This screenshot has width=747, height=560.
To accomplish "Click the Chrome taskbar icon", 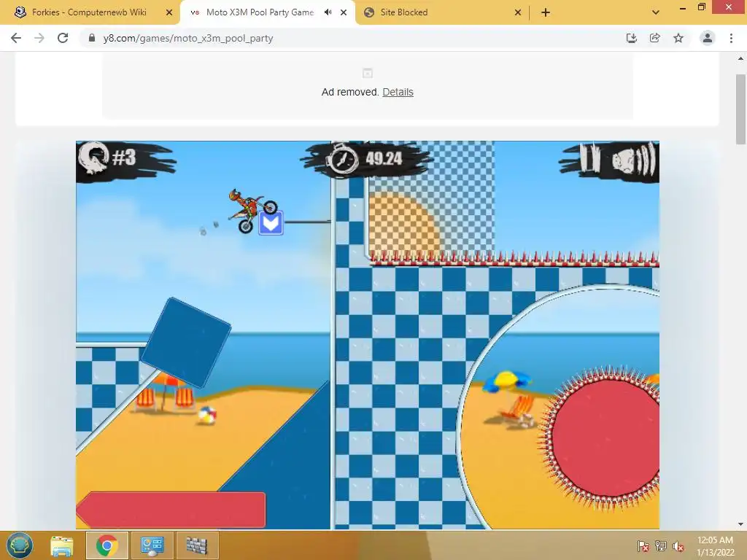I will 107,545.
